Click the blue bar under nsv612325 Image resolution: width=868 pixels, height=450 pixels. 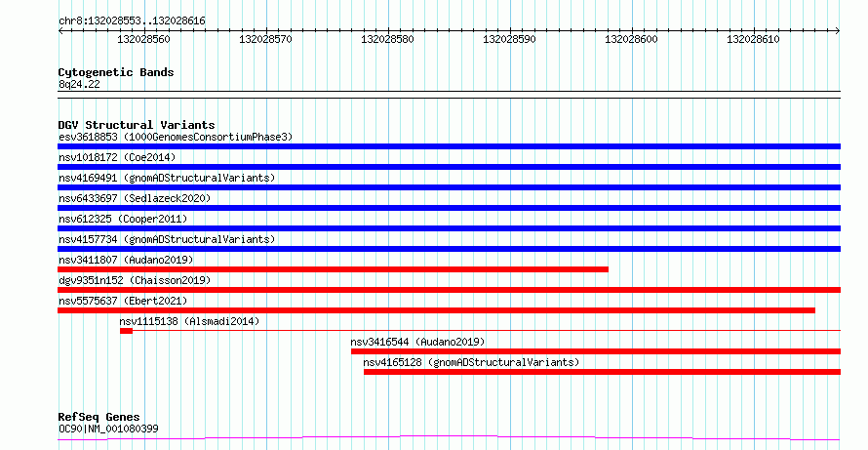[449, 228]
